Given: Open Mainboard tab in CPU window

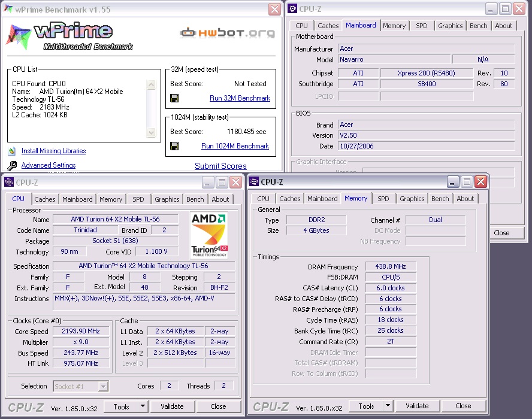Looking at the screenshot, I should point(77,199).
